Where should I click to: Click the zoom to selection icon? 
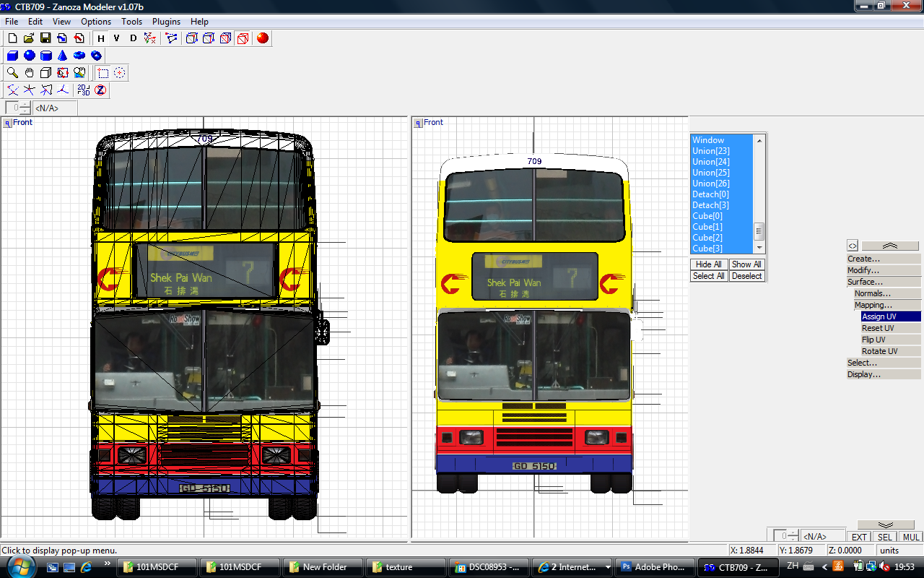click(62, 73)
